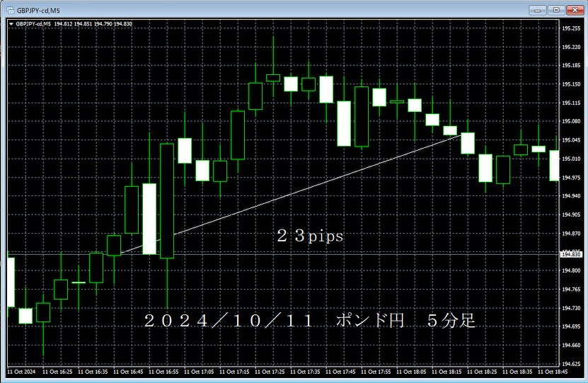Click the 11 Oct 17:25 time label
Image resolution: width=588 pixels, height=383 pixels.
point(270,372)
